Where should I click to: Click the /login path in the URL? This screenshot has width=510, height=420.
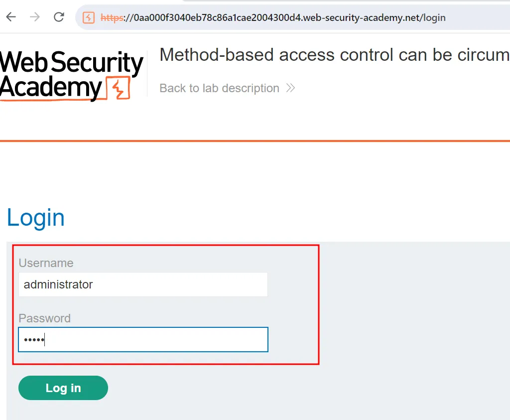point(433,18)
